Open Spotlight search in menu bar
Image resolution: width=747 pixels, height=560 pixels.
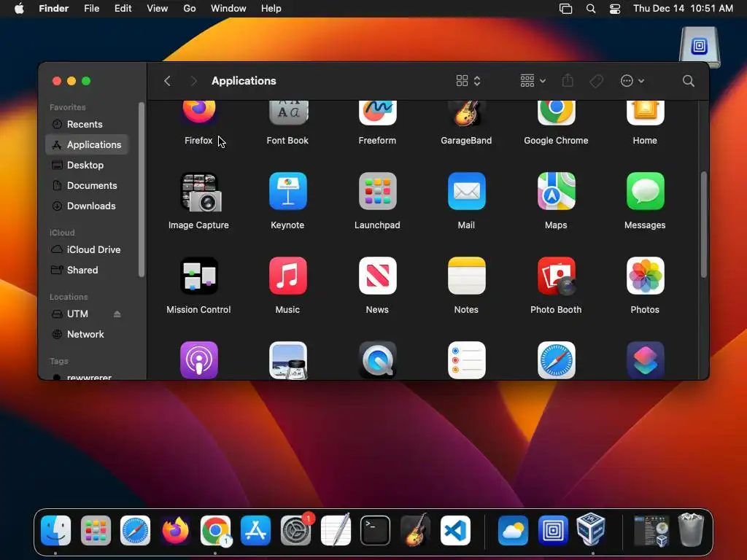(591, 9)
